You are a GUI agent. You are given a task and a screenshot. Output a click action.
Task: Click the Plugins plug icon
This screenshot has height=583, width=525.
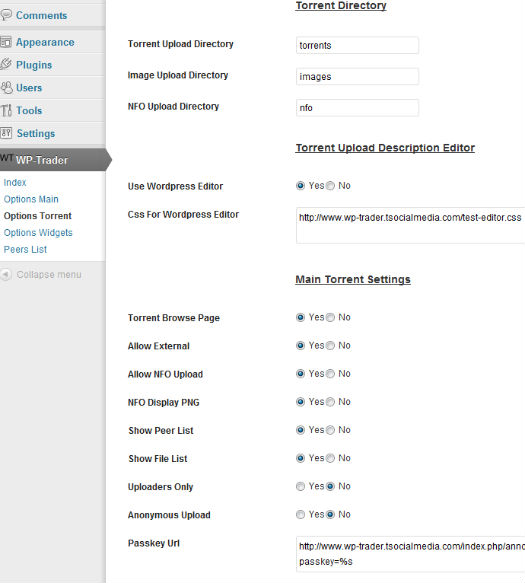[6, 64]
